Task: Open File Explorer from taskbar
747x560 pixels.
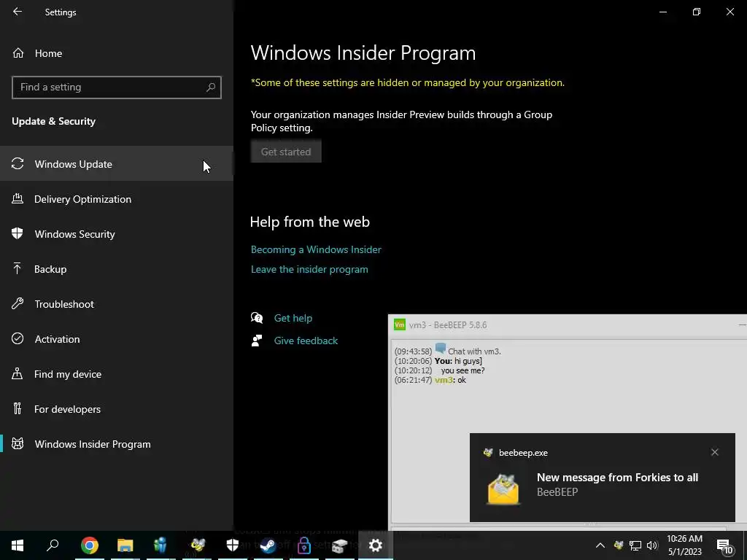Action: click(125, 545)
